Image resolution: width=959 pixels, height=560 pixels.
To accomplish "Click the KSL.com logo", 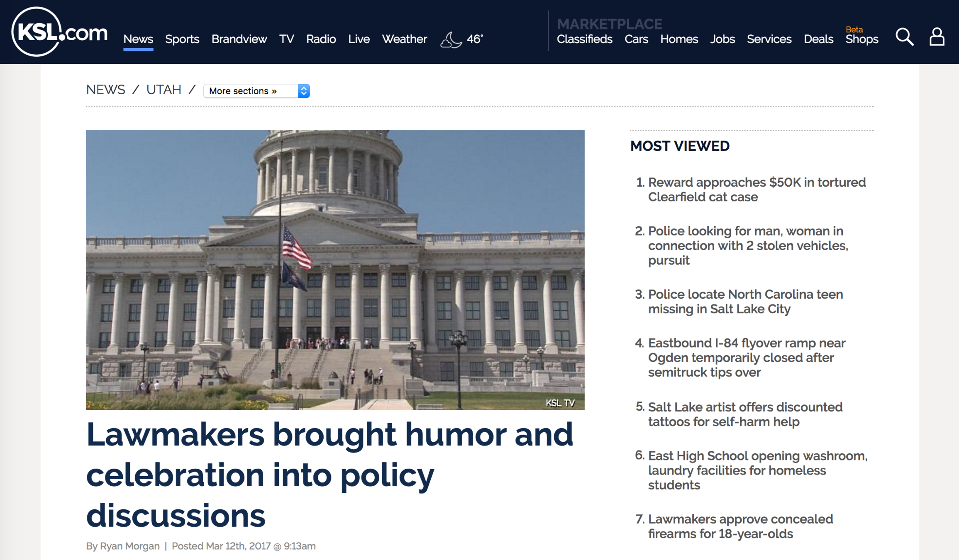I will coord(59,32).
